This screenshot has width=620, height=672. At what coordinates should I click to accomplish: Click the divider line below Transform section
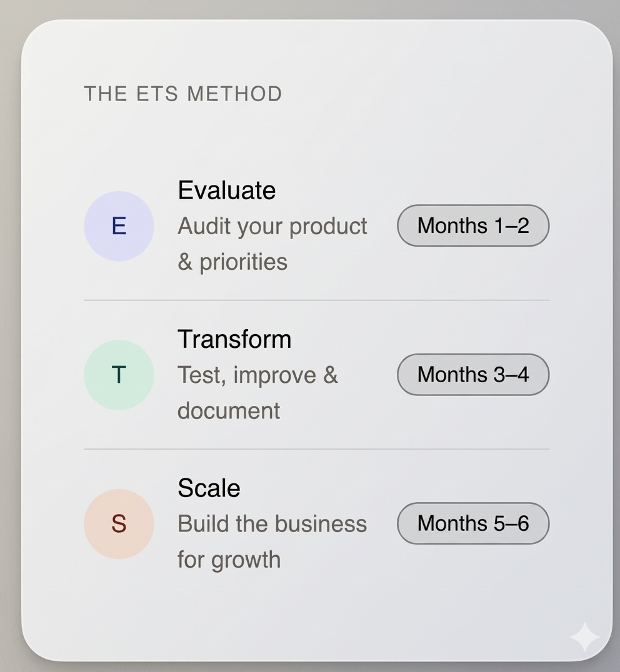316,449
